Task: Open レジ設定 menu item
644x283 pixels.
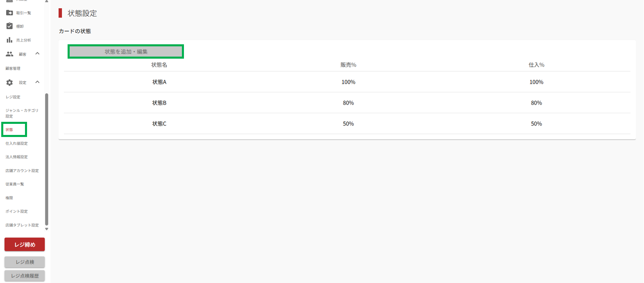Action: [x=13, y=97]
